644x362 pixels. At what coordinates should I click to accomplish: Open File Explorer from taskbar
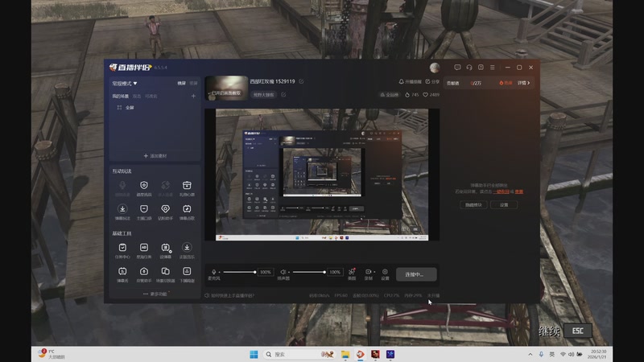pos(345,354)
